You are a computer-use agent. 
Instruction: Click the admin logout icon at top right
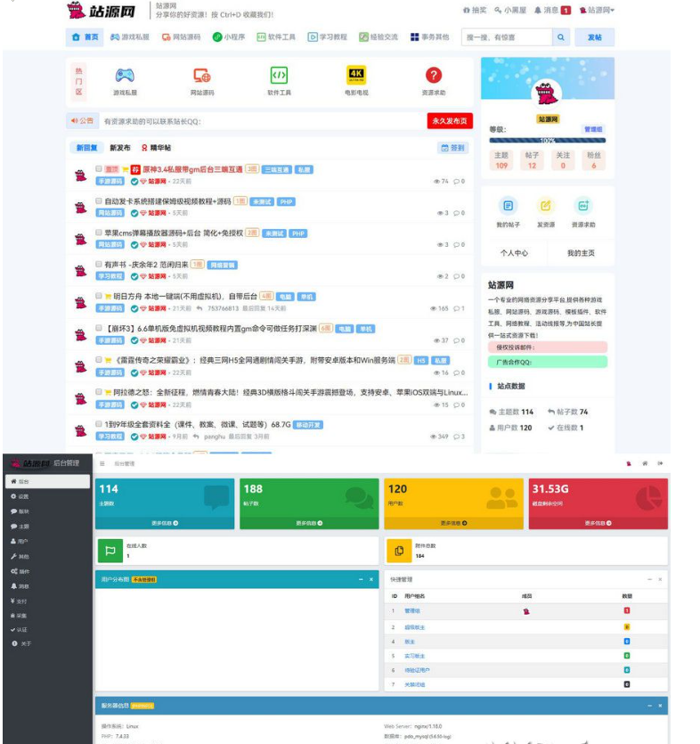[660, 463]
